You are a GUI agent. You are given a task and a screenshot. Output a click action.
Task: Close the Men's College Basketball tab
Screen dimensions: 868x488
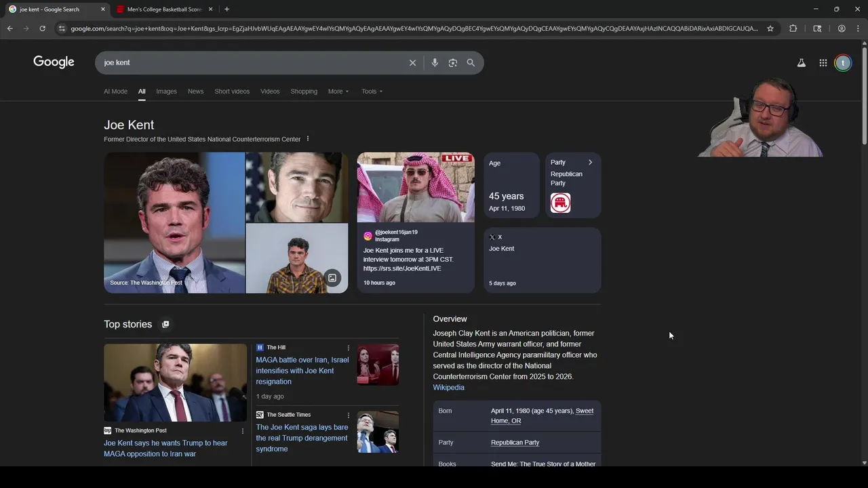coord(211,9)
